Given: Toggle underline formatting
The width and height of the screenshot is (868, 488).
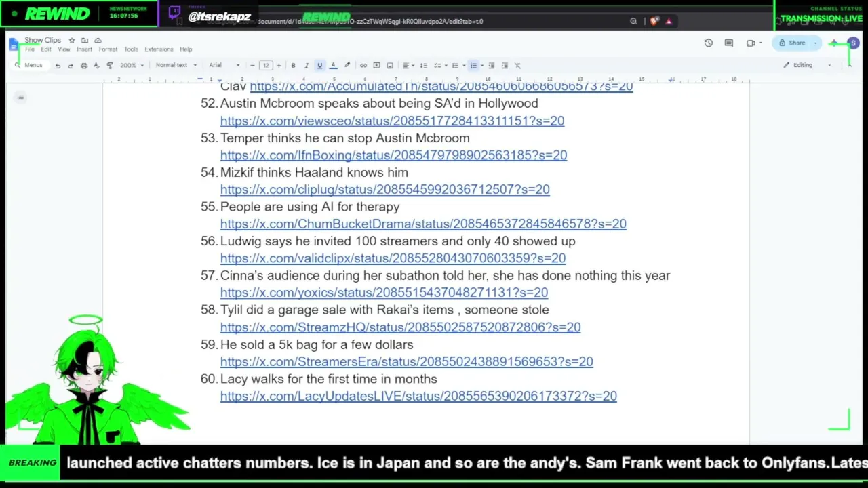Looking at the screenshot, I should pyautogui.click(x=319, y=66).
